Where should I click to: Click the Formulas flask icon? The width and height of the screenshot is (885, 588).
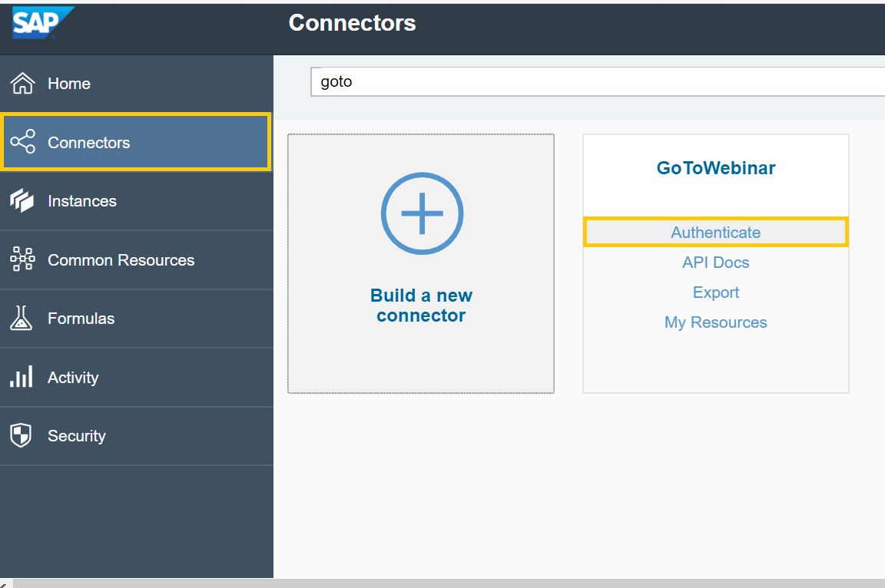(x=22, y=318)
